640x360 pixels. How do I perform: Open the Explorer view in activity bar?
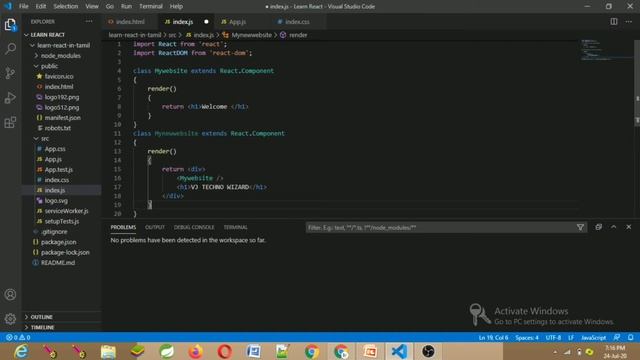pyautogui.click(x=10, y=25)
